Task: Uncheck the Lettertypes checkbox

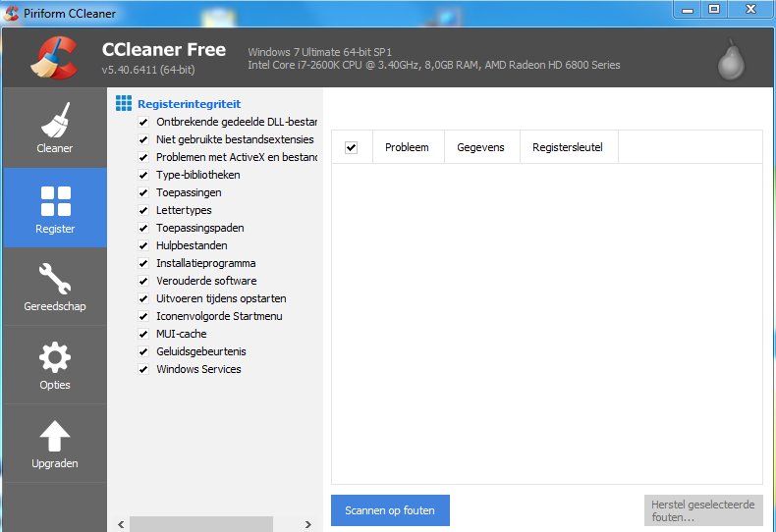Action: click(143, 210)
